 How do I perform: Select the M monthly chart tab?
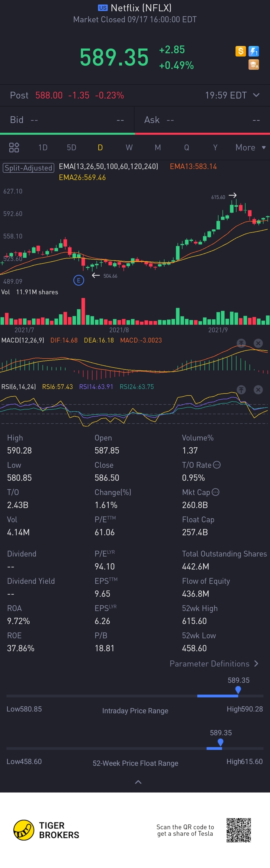coord(158,147)
